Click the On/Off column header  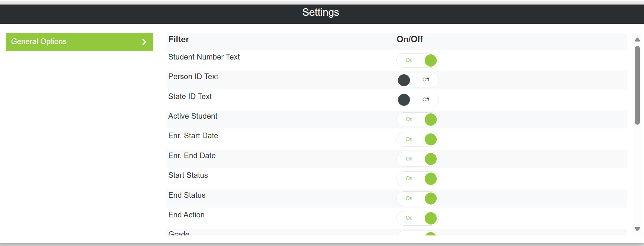tap(410, 39)
